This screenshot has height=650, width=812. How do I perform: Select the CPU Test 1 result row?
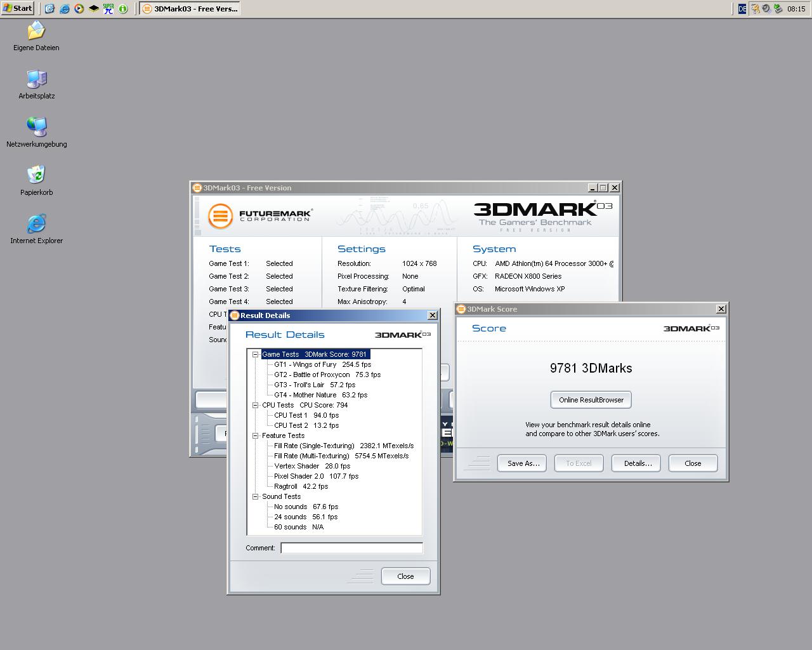click(x=306, y=415)
